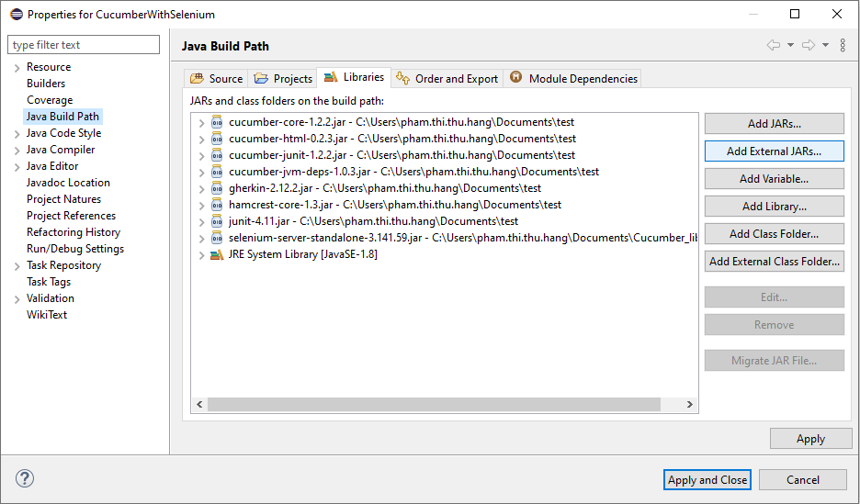
Task: Expand the hamcrest-core-1.3.jar entry
Action: coord(201,205)
